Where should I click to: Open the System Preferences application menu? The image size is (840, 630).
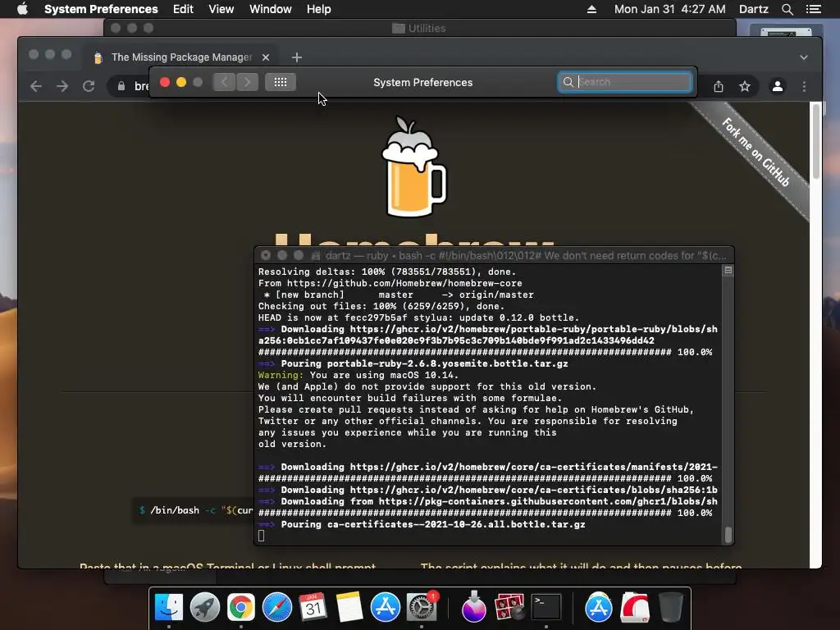(x=101, y=9)
